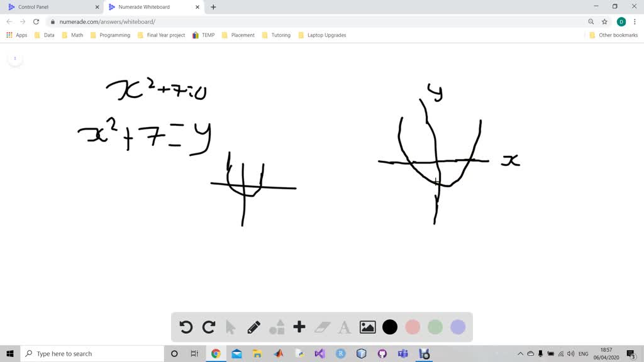Open the Text tool
Viewport: 644px width, 362px height.
click(x=344, y=327)
